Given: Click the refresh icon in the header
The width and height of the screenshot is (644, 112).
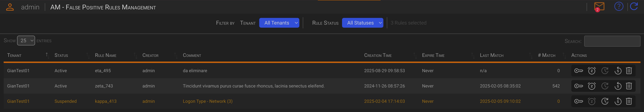Looking at the screenshot, I should 634,6.
